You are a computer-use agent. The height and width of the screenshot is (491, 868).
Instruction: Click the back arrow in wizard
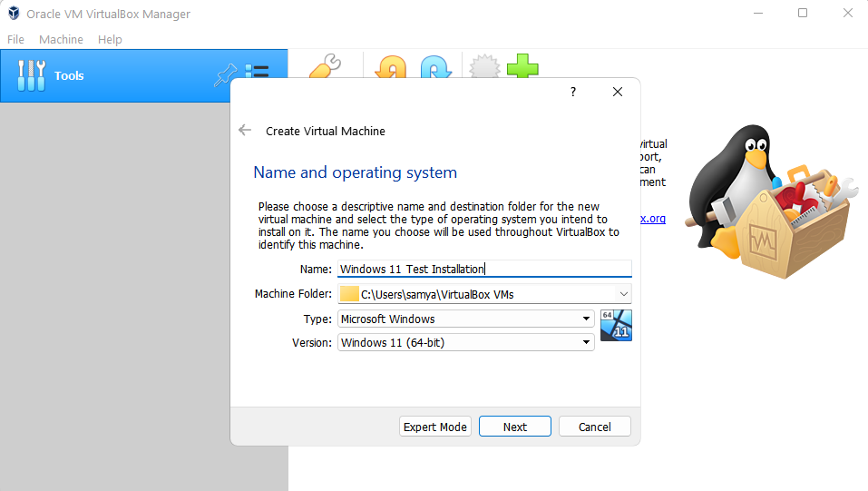[245, 130]
